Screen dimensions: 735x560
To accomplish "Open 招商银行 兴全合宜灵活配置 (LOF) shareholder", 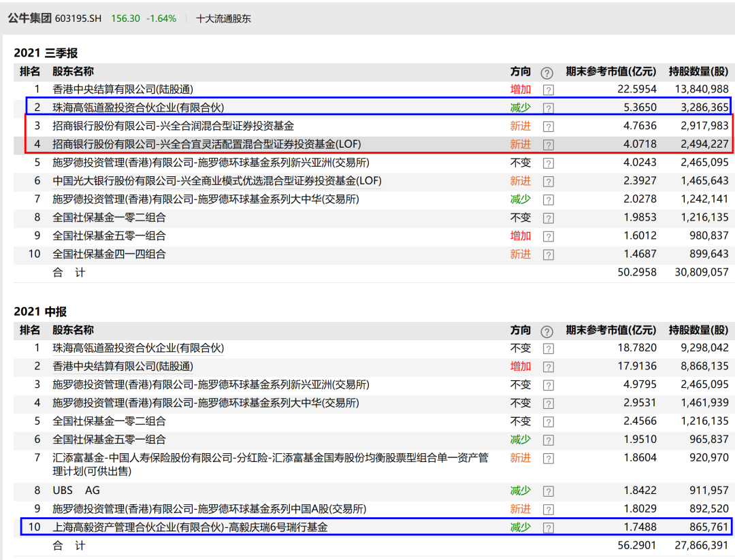I will tap(207, 144).
